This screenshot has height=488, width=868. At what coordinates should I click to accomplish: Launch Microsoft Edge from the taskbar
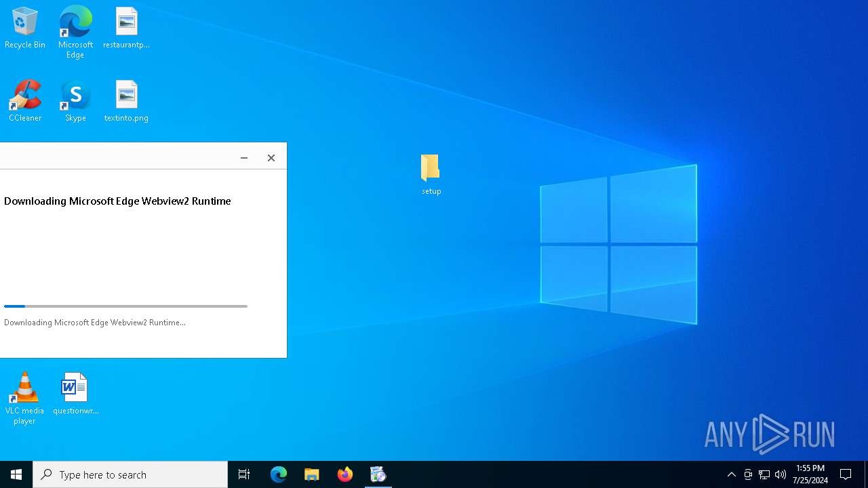[x=279, y=474]
